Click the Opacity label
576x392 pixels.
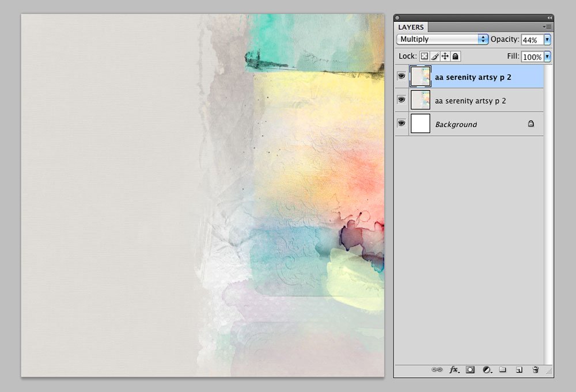coord(505,39)
